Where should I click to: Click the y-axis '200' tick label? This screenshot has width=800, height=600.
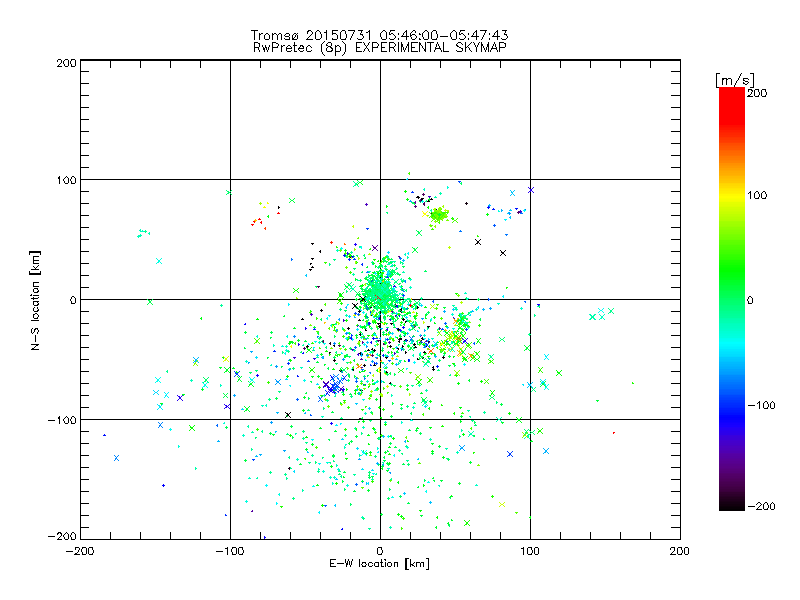coord(66,63)
